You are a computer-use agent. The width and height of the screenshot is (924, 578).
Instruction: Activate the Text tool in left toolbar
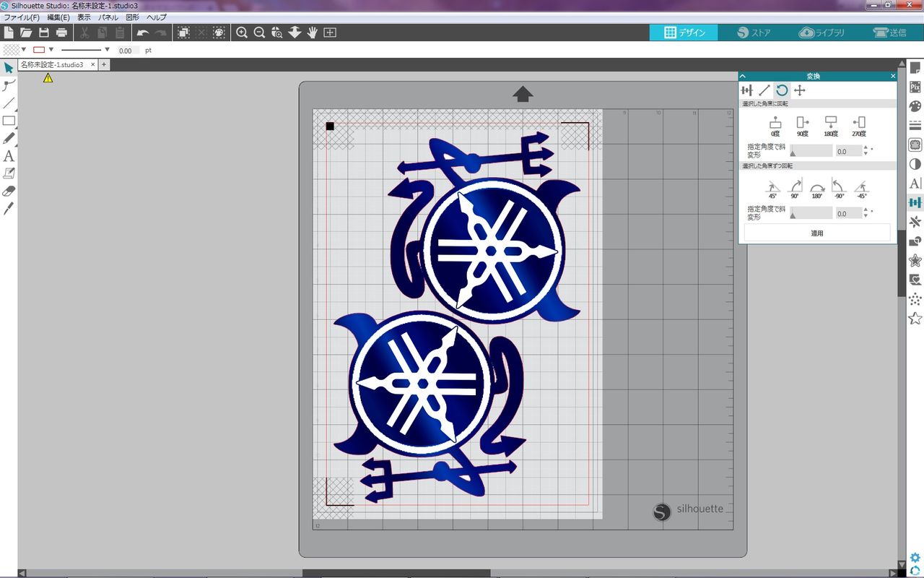tap(9, 156)
